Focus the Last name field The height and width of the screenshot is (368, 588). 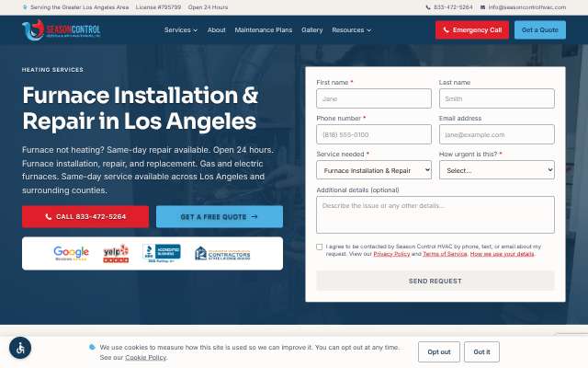(497, 98)
